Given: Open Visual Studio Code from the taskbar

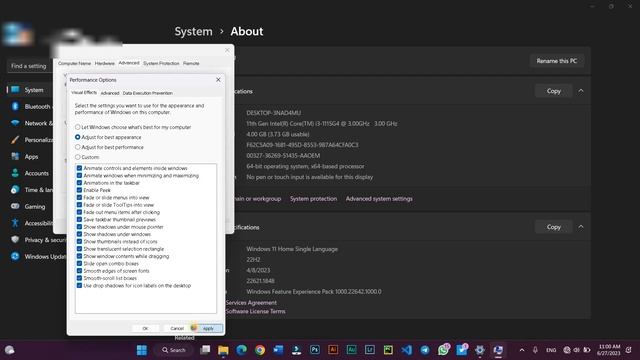Looking at the screenshot, I should coord(407,350).
